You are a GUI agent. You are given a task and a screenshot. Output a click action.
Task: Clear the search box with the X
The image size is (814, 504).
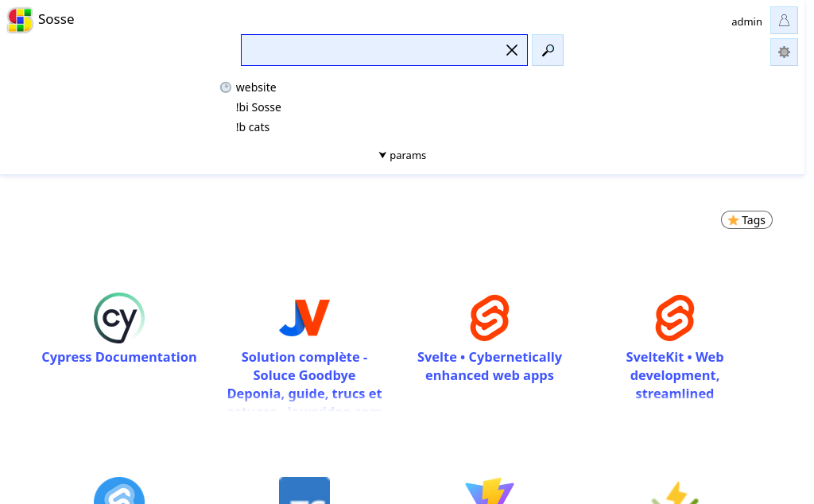point(512,50)
